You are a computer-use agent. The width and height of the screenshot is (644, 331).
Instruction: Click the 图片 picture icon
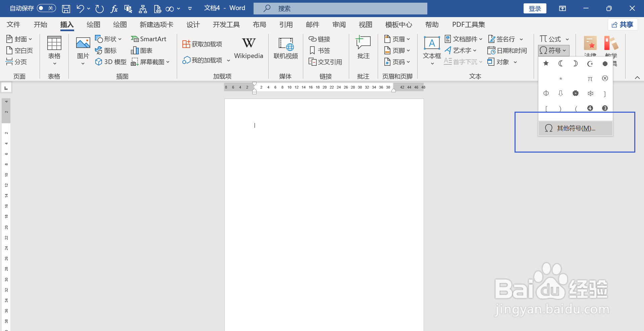pos(83,43)
